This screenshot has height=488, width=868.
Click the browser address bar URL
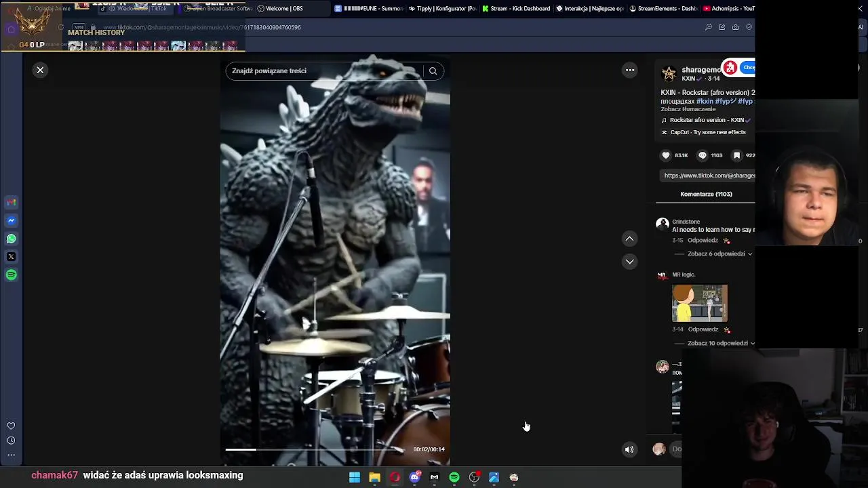(x=202, y=27)
